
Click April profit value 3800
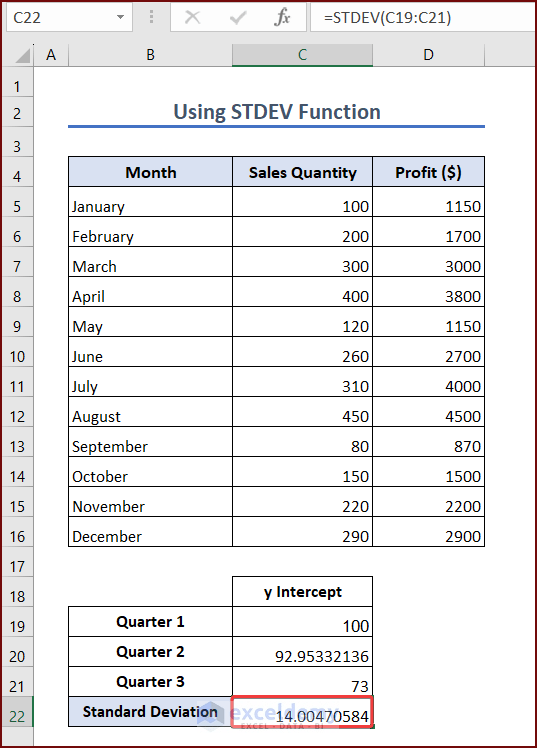(x=428, y=292)
